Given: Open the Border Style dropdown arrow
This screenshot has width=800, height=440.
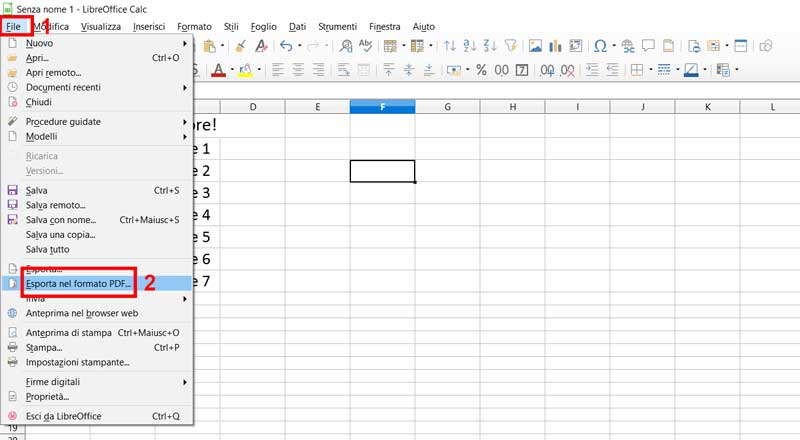Looking at the screenshot, I should point(678,70).
